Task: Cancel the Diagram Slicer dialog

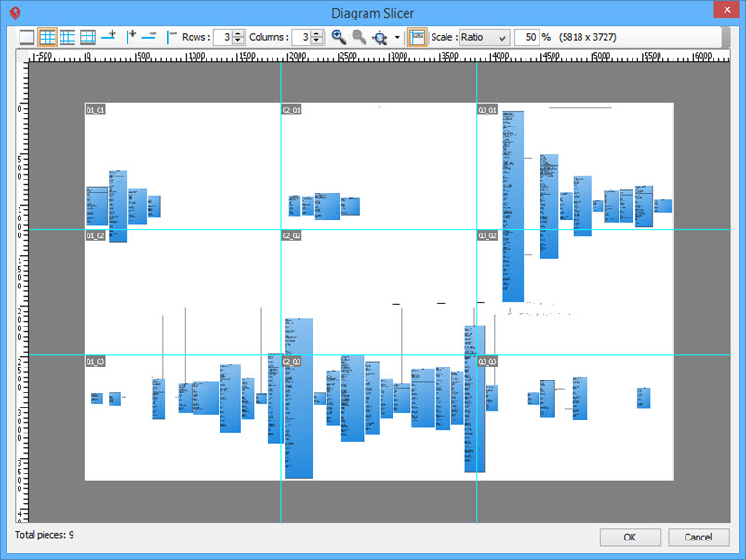Action: tap(699, 537)
